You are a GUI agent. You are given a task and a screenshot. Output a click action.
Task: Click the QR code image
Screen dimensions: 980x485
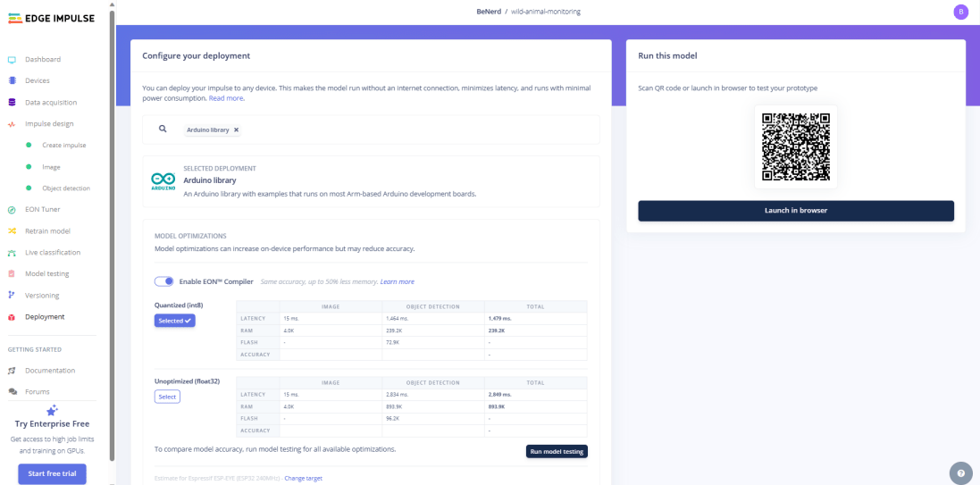(x=796, y=146)
